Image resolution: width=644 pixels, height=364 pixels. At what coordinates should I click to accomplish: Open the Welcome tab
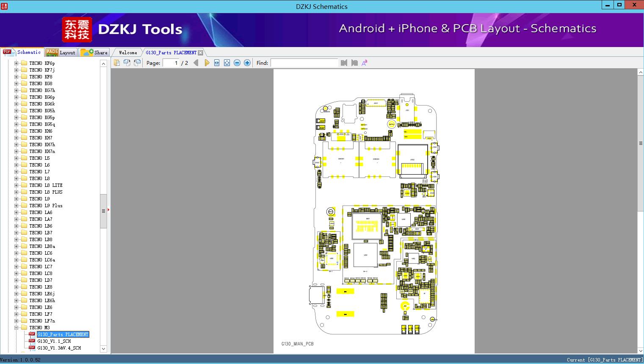coord(127,52)
